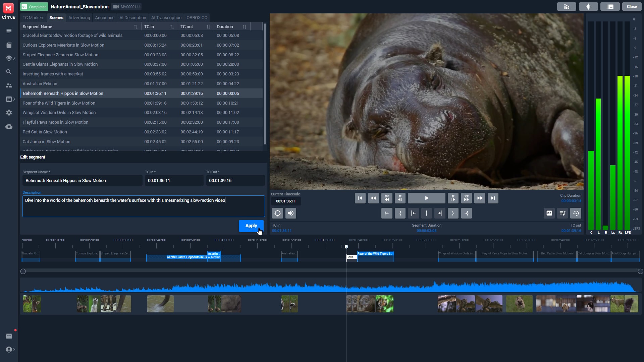
Task: Open the mail notifications icon
Action: coord(9,336)
